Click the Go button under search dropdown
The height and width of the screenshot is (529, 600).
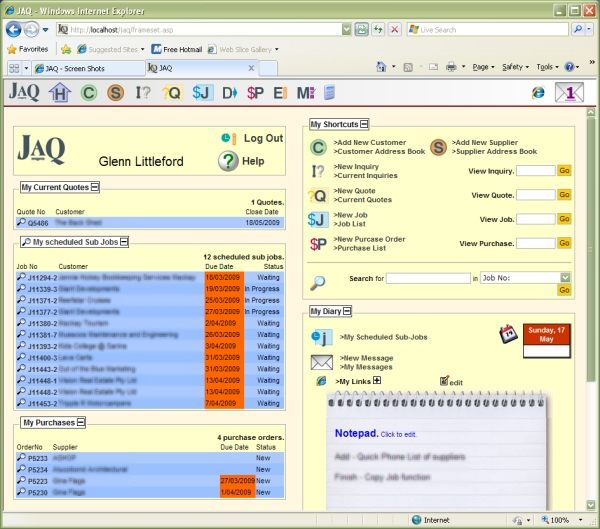[564, 290]
